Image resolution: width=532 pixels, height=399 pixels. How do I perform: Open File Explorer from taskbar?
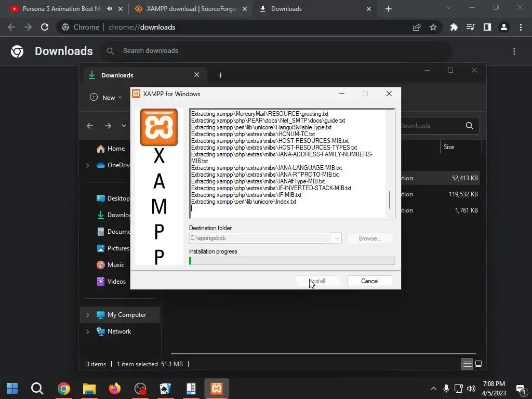(89, 388)
